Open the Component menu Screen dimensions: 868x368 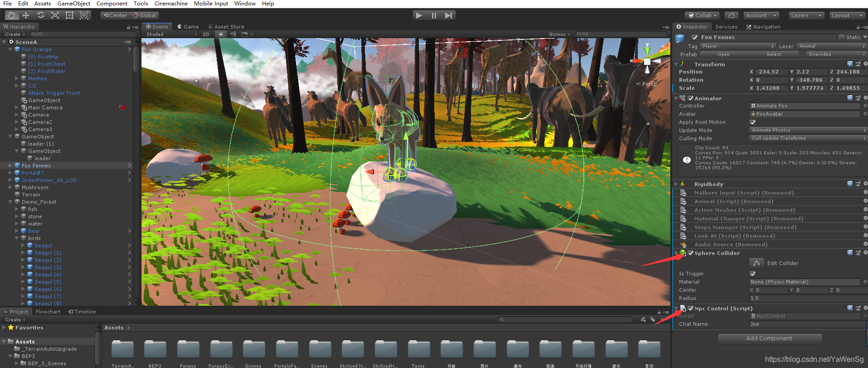tap(112, 4)
